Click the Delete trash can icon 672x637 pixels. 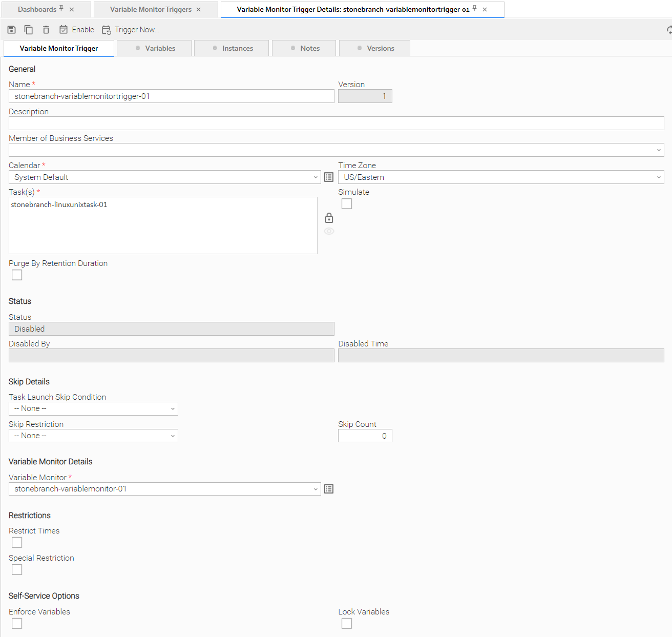46,30
